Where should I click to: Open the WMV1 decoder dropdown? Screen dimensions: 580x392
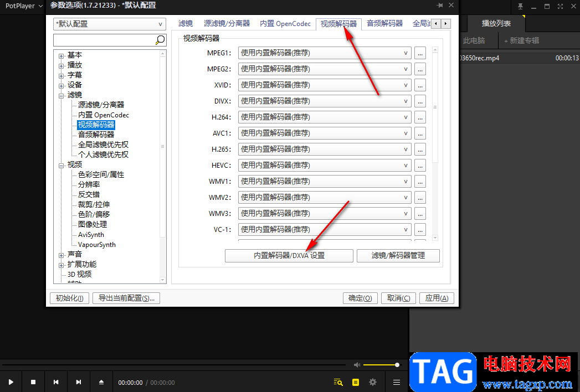[x=325, y=182]
